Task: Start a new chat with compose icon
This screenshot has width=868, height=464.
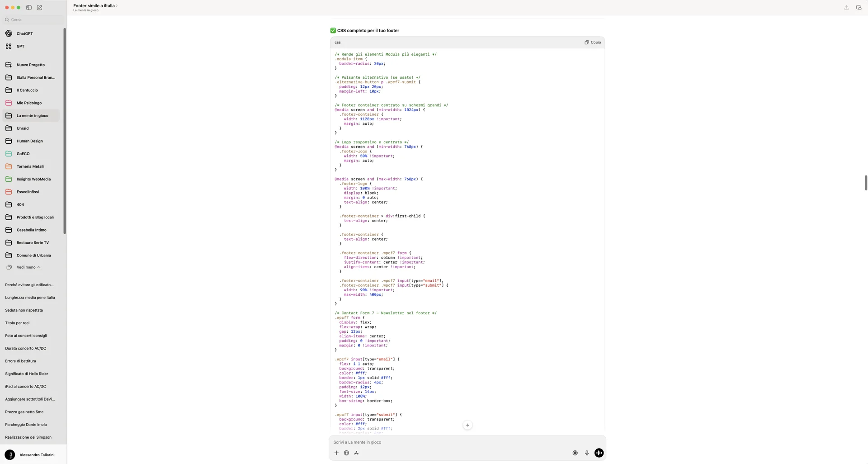Action: [x=40, y=8]
